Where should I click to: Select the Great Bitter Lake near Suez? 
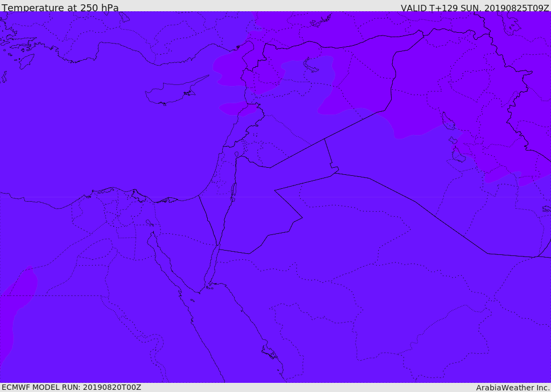pos(150,223)
